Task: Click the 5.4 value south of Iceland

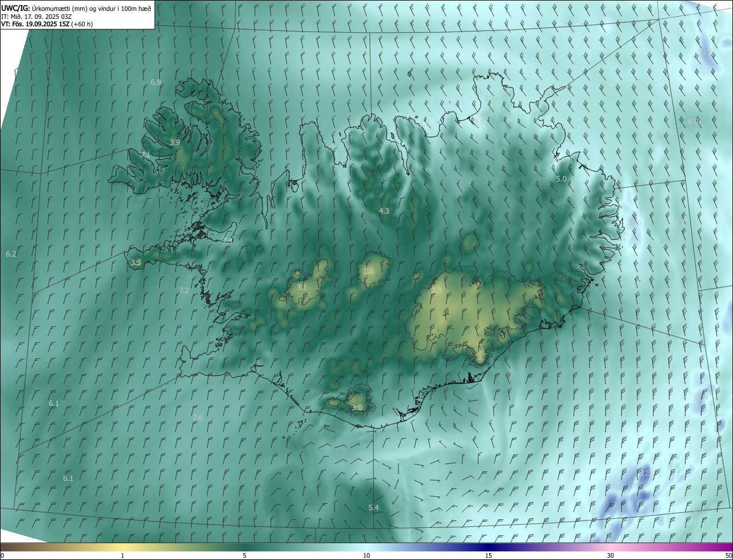Action: [373, 508]
